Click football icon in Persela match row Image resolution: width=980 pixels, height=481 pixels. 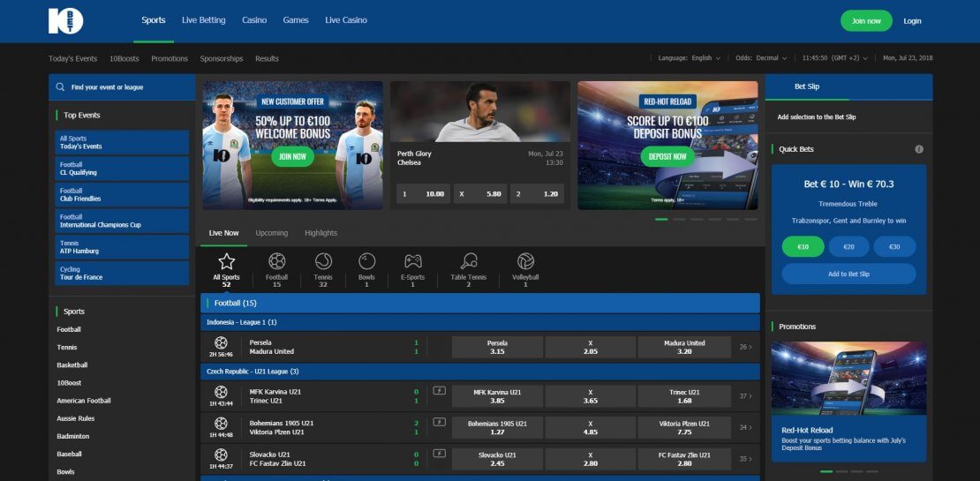tap(221, 343)
